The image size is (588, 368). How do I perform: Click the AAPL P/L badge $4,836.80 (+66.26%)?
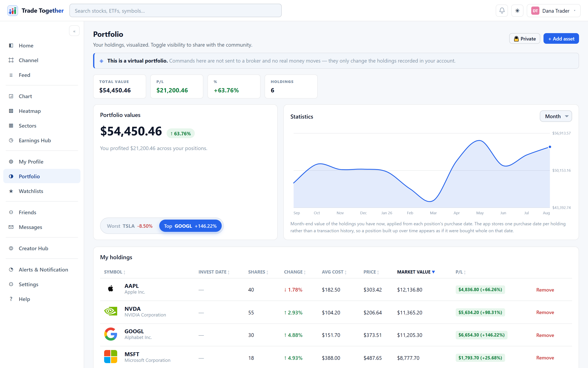[480, 290]
